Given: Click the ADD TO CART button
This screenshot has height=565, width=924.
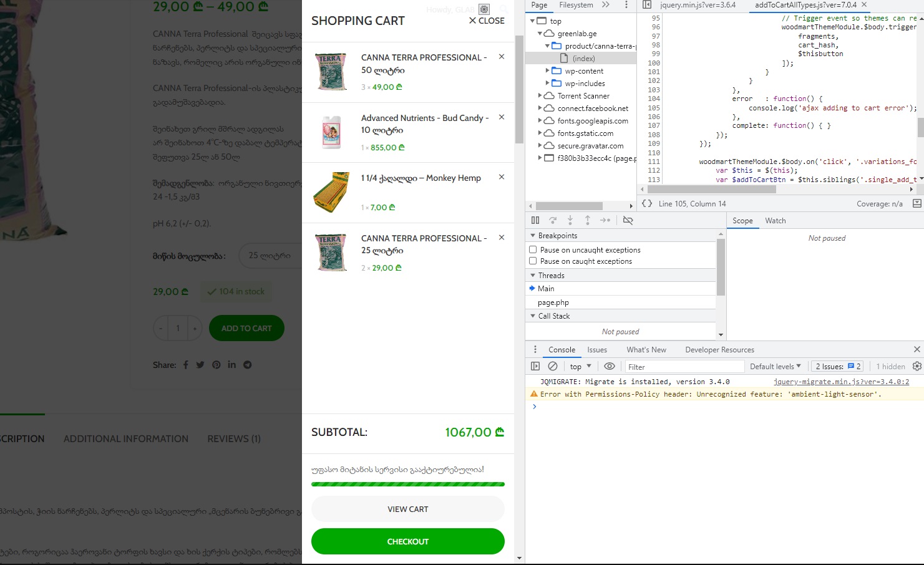Looking at the screenshot, I should (246, 328).
